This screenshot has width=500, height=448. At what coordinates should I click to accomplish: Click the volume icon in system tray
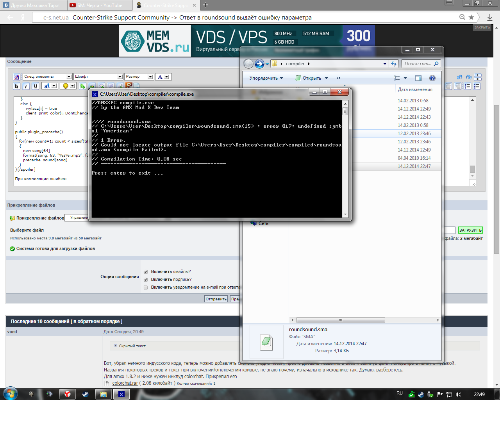pos(459,394)
